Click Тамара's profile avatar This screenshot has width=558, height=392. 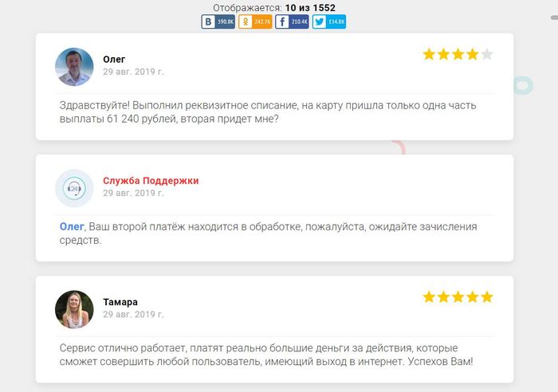[x=74, y=309]
